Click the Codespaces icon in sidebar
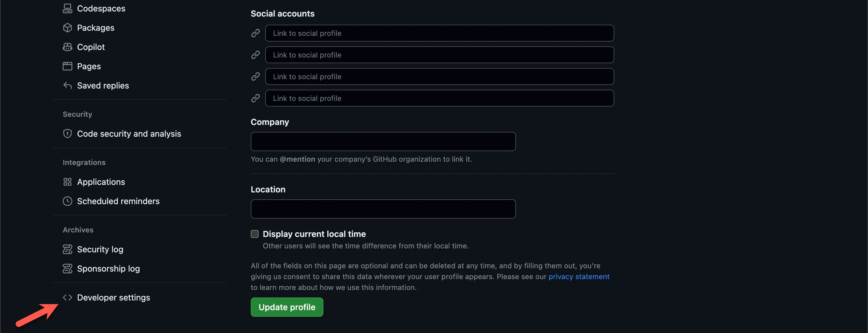The image size is (868, 333). (68, 8)
